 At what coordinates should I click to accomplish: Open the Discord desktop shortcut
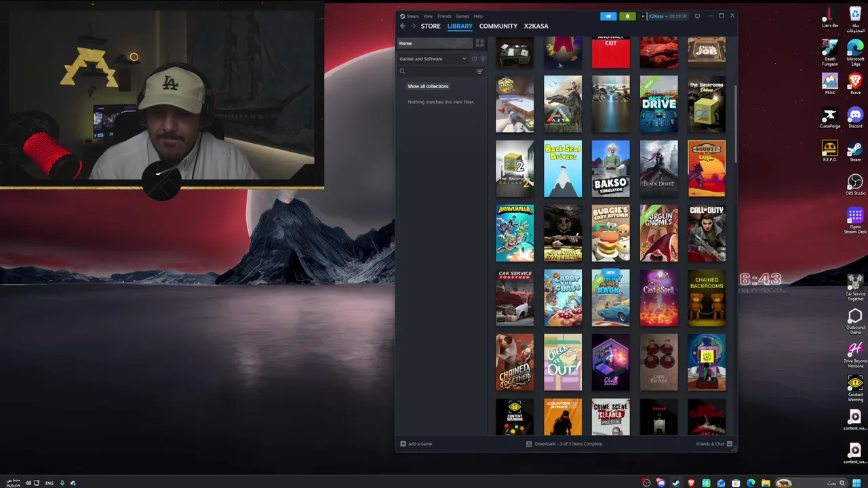point(855,117)
